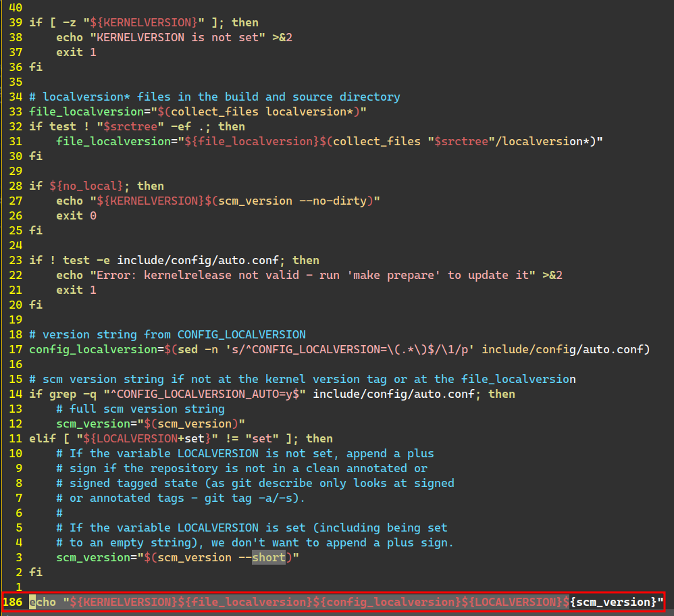The image size is (674, 616).
Task: Place cursor on the echo command in line 186
Action: point(44,602)
